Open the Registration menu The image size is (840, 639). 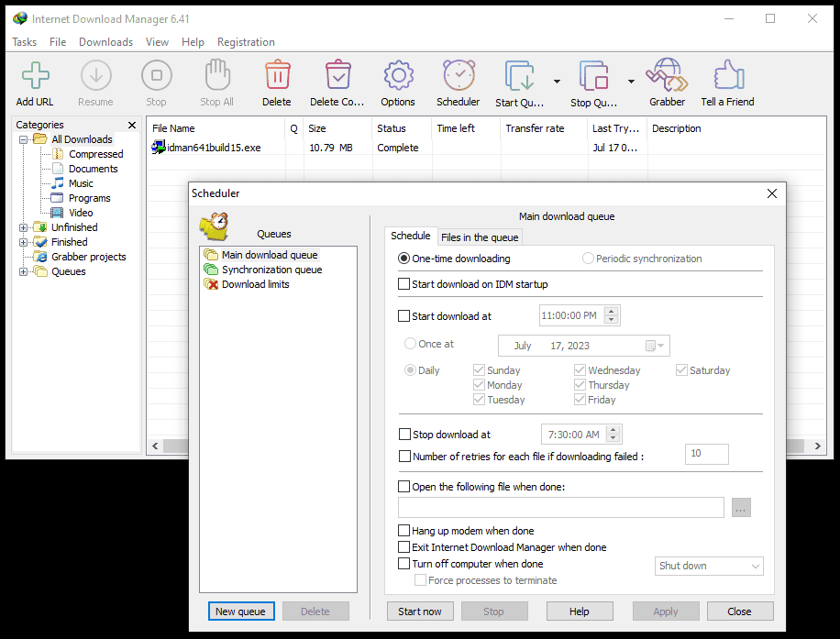pyautogui.click(x=246, y=42)
